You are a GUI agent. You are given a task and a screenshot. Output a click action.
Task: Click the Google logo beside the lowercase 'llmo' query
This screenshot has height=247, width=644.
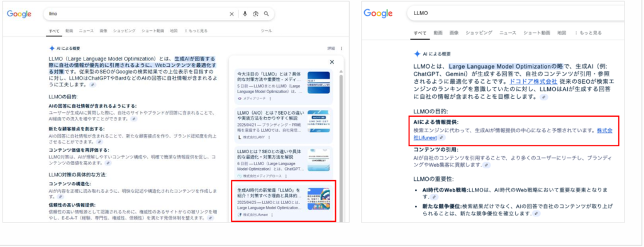pos(19,14)
